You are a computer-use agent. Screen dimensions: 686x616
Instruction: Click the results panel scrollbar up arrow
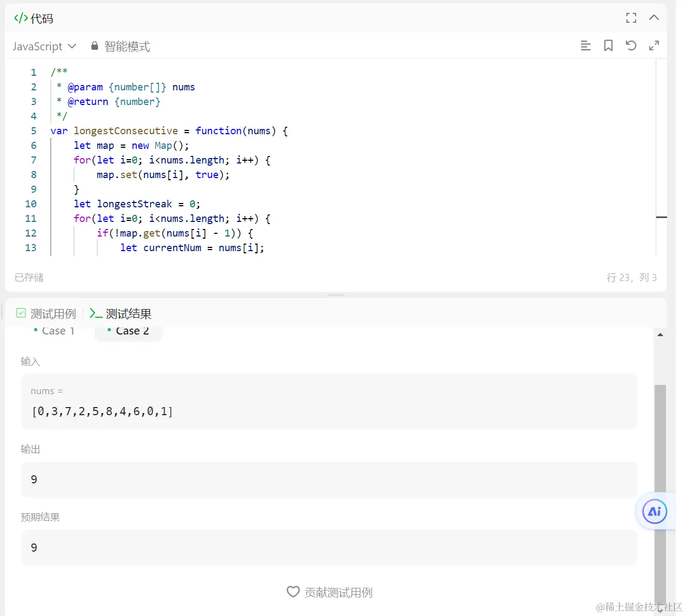660,335
